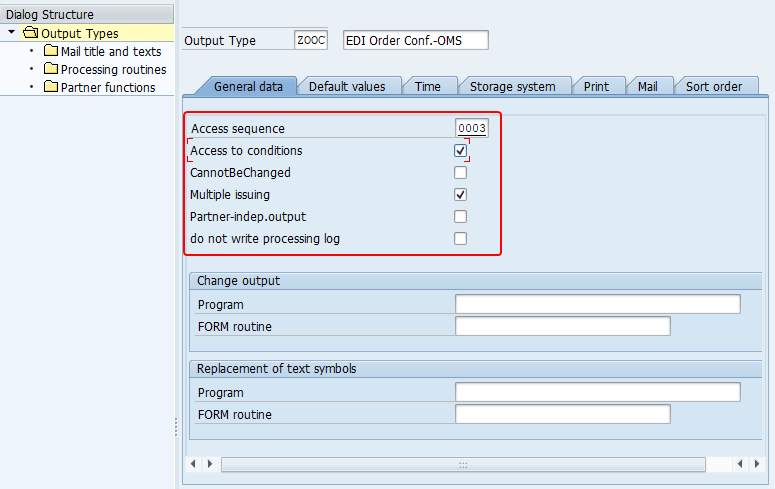Click the 'Multiple issuing' label
The height and width of the screenshot is (489, 775).
point(230,195)
